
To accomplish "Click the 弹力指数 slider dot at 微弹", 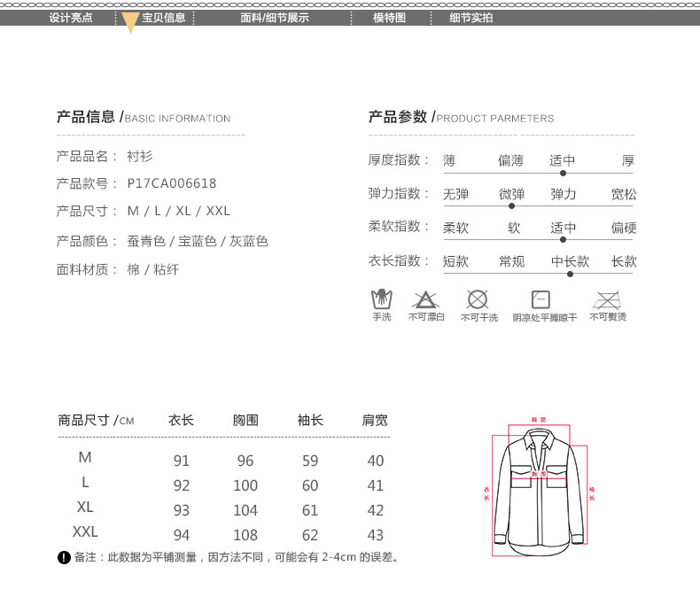I will pos(511,206).
